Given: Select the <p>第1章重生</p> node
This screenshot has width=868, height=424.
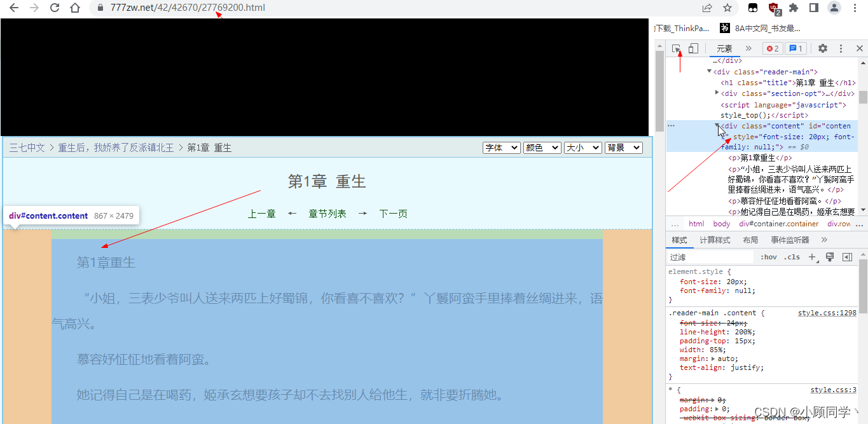Looking at the screenshot, I should [x=760, y=158].
